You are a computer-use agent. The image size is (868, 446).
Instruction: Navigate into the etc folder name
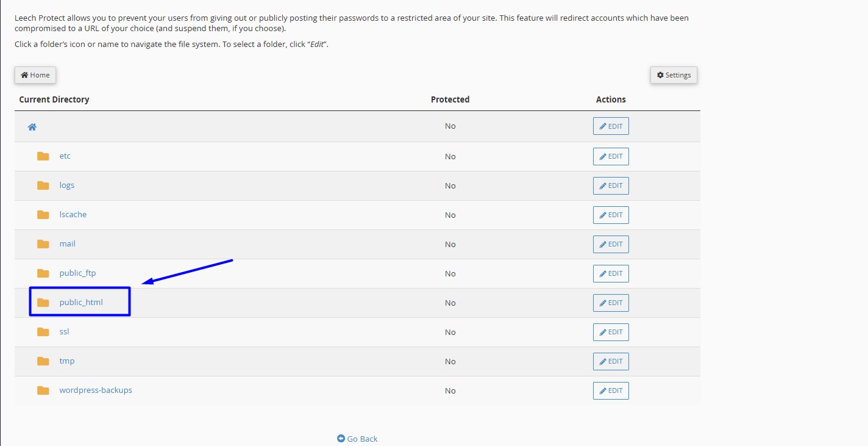(x=65, y=156)
